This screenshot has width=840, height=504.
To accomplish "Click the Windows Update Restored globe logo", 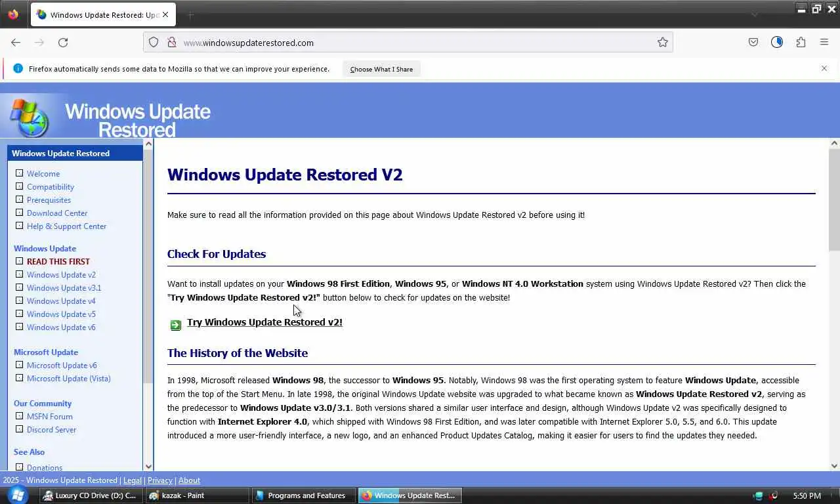I will [30, 117].
